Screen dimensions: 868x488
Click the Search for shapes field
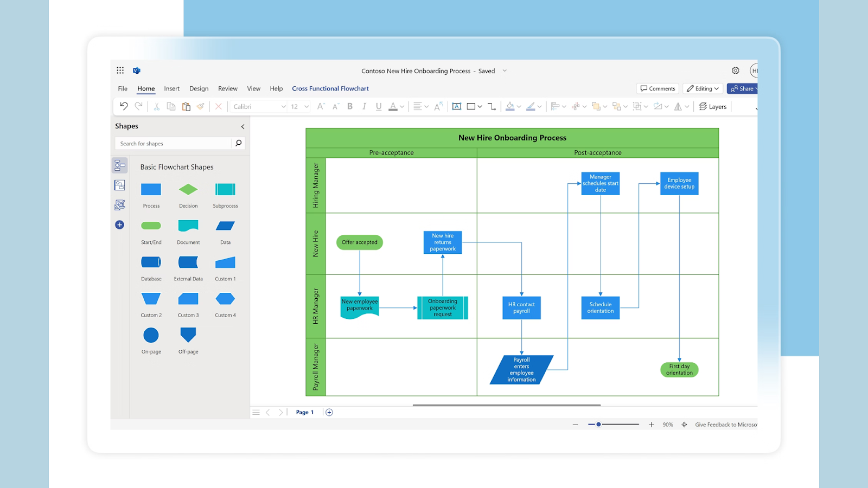click(x=174, y=143)
